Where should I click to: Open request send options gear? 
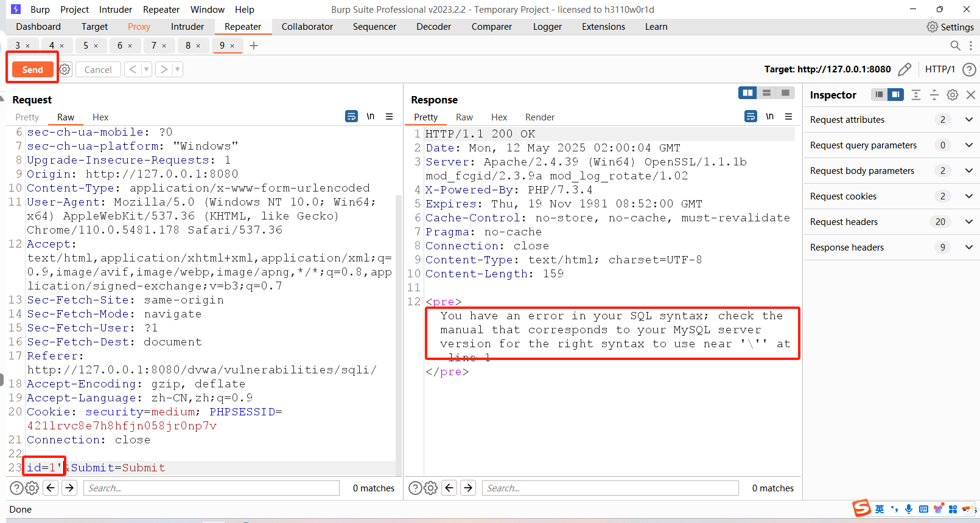65,69
